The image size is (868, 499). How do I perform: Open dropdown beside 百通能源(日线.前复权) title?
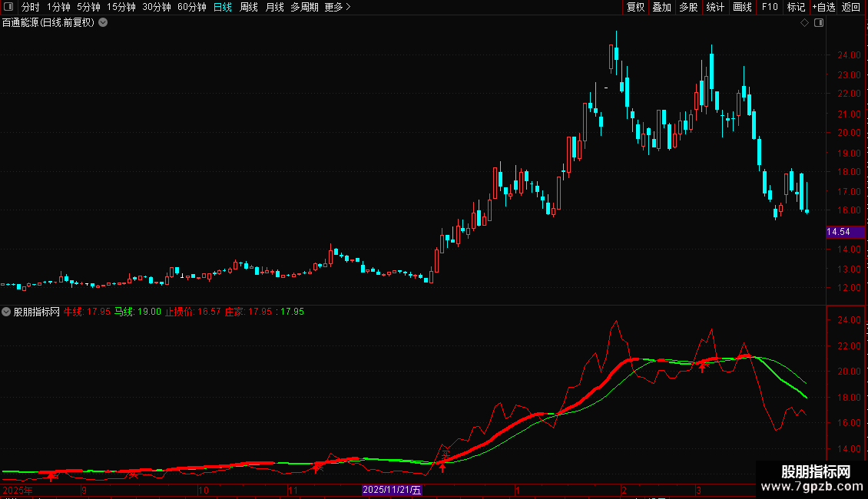tap(103, 23)
